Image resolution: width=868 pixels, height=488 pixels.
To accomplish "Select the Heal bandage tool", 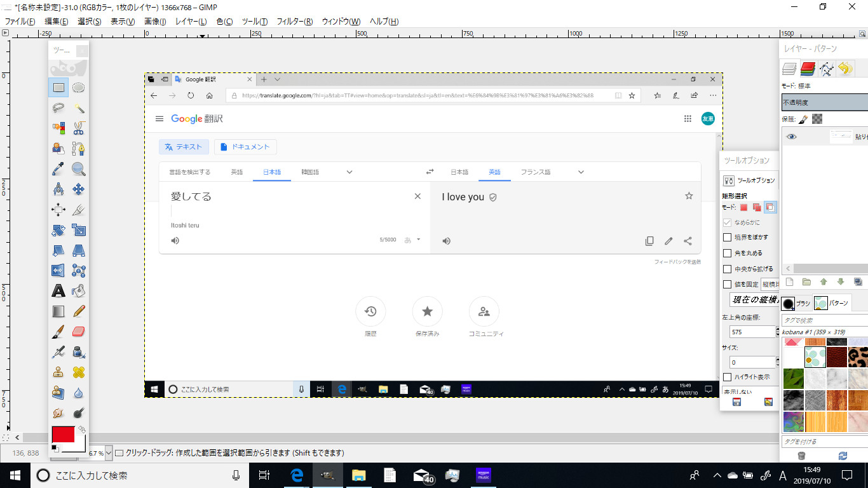I will pos(79,372).
